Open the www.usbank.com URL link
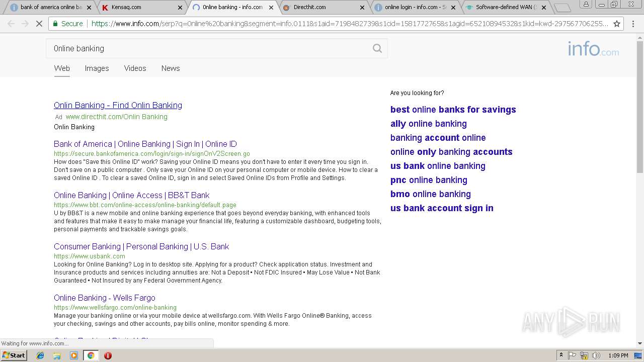 90,256
